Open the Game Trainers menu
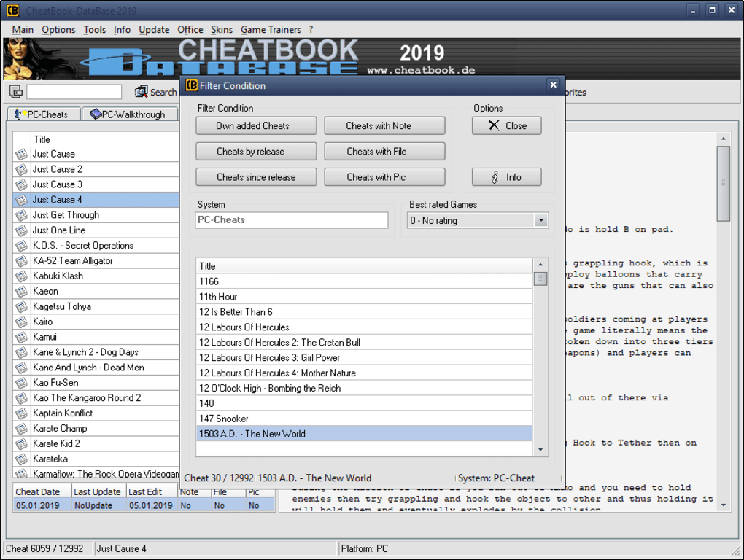 (x=271, y=29)
